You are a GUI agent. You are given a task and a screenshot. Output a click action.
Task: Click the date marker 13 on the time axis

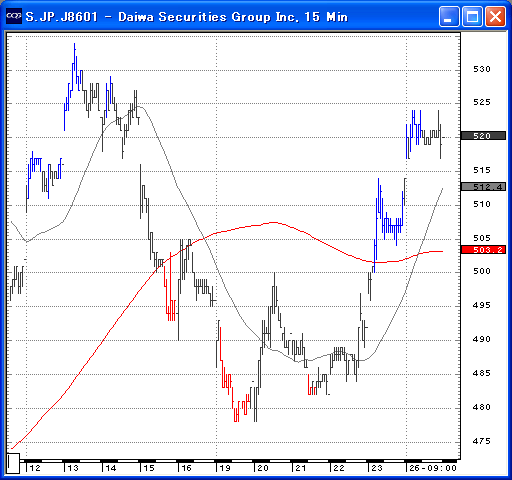coord(73,468)
